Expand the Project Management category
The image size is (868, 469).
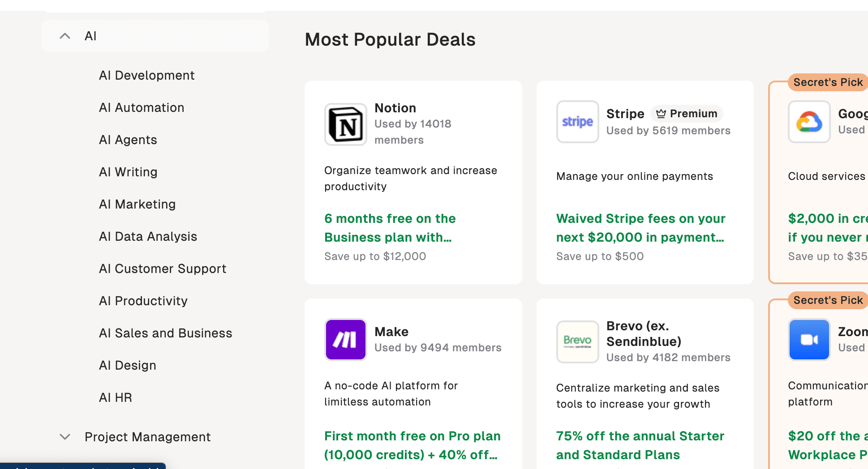tap(65, 437)
